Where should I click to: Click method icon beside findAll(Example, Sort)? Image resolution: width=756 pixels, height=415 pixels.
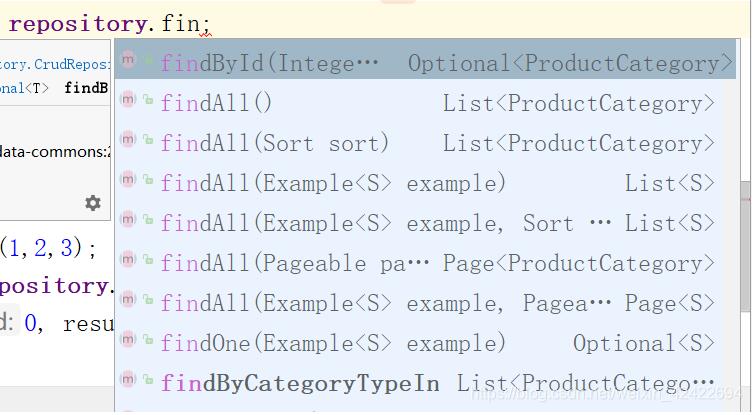pos(128,221)
